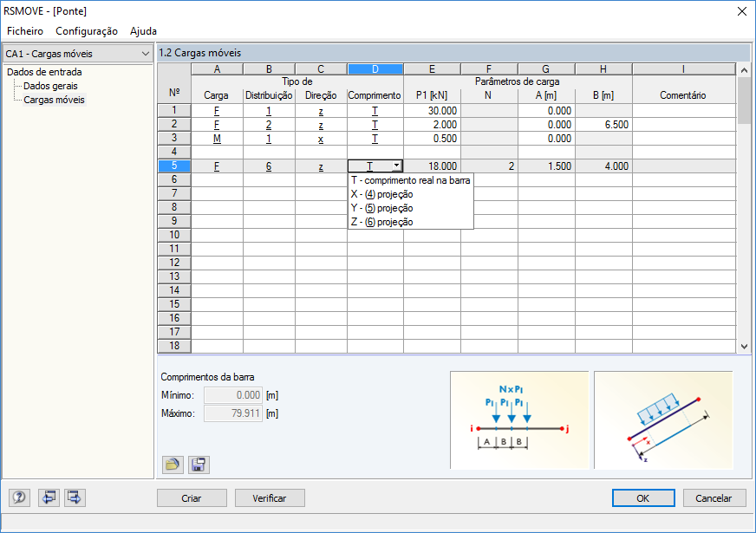This screenshot has height=533, width=756.
Task: Choose 'Z - (6) projeção' option
Action: [x=410, y=222]
